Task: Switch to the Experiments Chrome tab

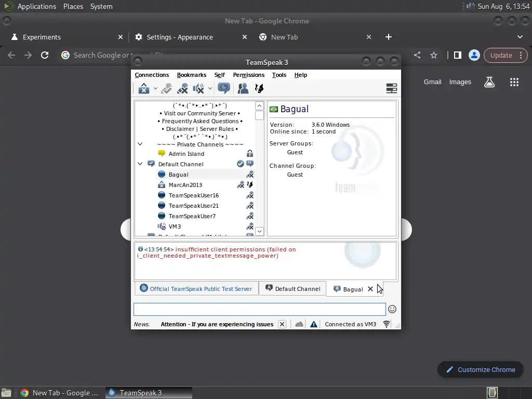Action: [x=66, y=37]
